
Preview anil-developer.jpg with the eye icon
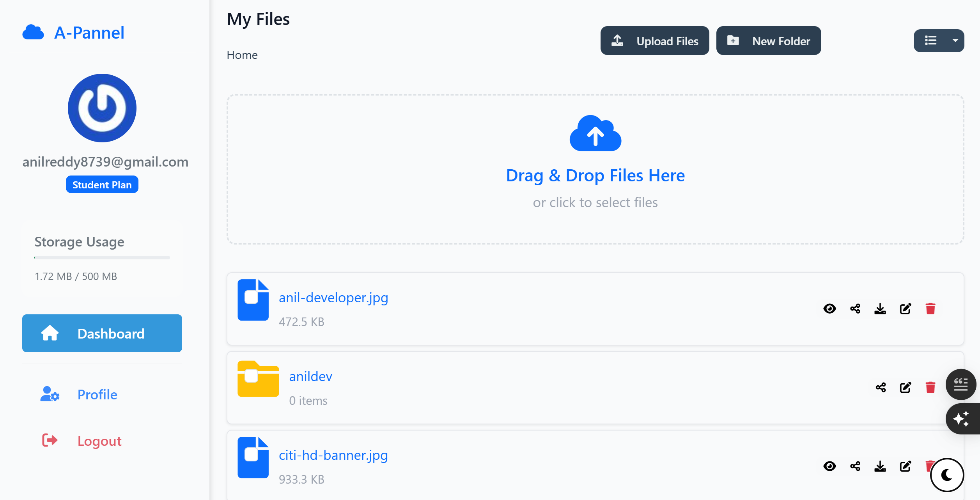(x=830, y=309)
